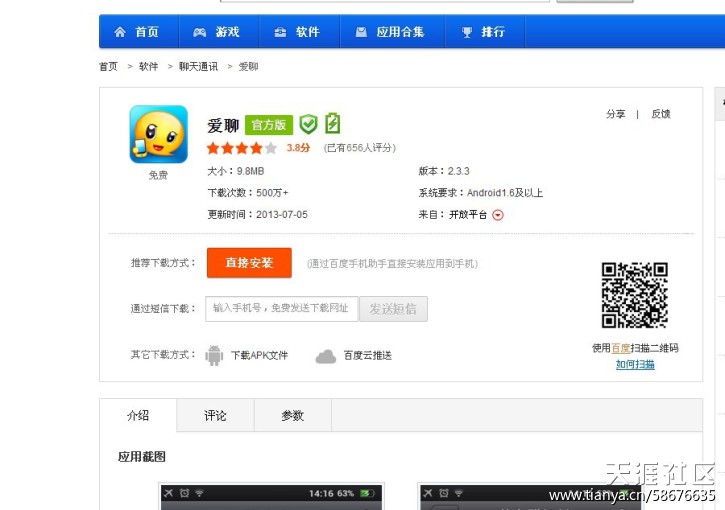
Task: Click the 反馈 feedback link
Action: click(661, 114)
